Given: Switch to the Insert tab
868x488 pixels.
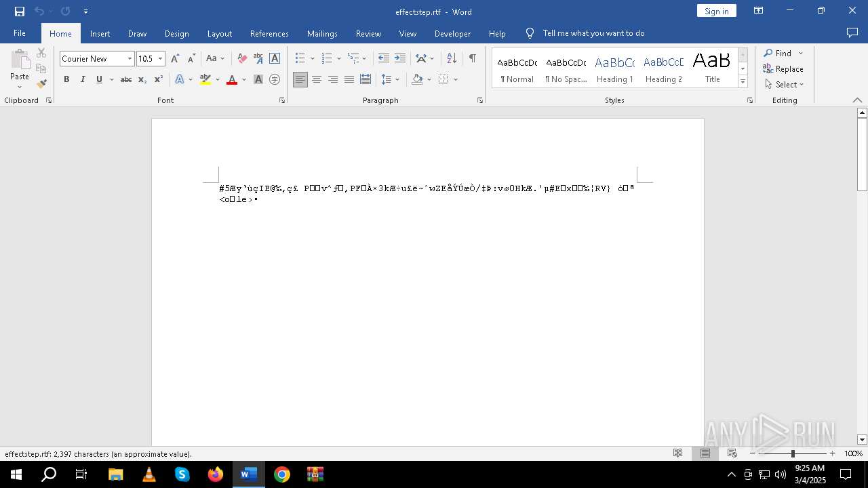Looking at the screenshot, I should pos(100,33).
